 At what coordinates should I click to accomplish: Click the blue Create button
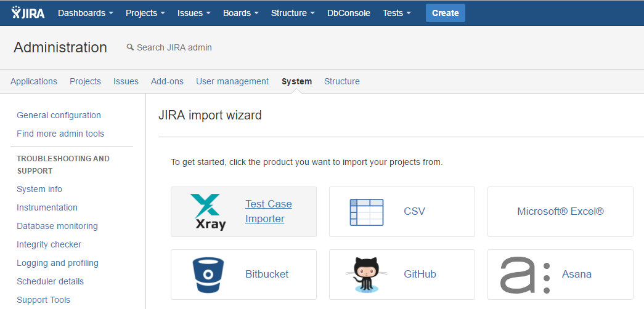(x=445, y=13)
